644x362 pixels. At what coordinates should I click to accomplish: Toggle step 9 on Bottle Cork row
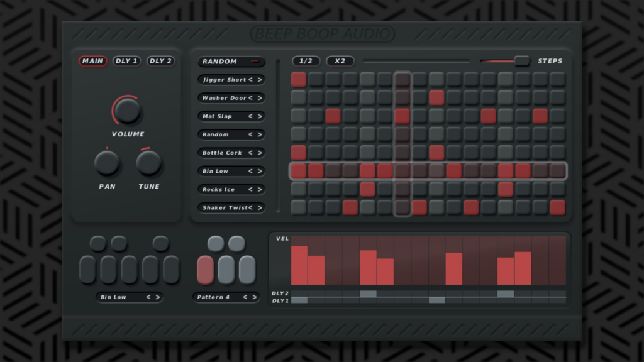[436, 153]
